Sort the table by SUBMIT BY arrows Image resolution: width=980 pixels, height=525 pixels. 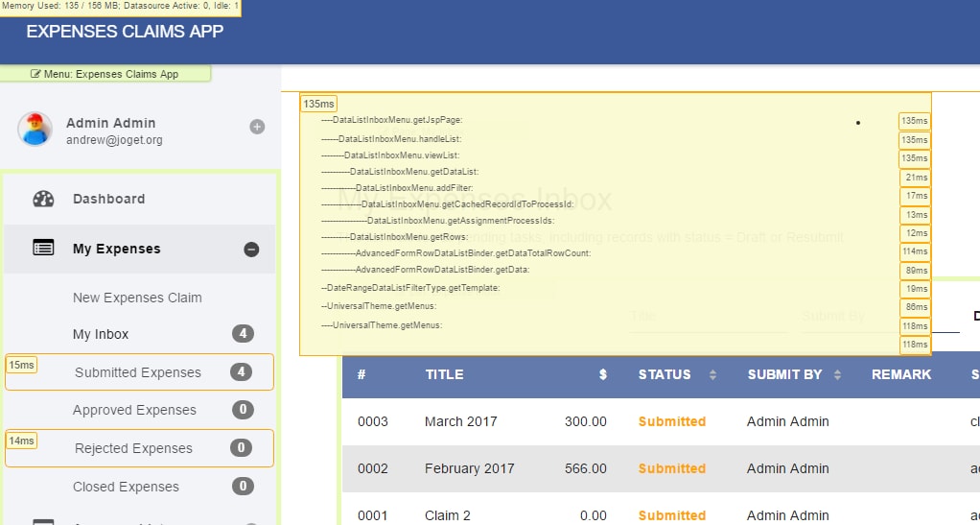(837, 375)
